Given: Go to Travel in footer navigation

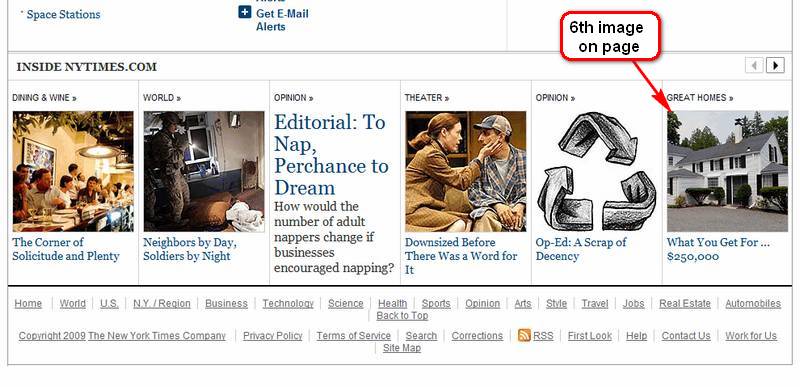Looking at the screenshot, I should click(594, 303).
